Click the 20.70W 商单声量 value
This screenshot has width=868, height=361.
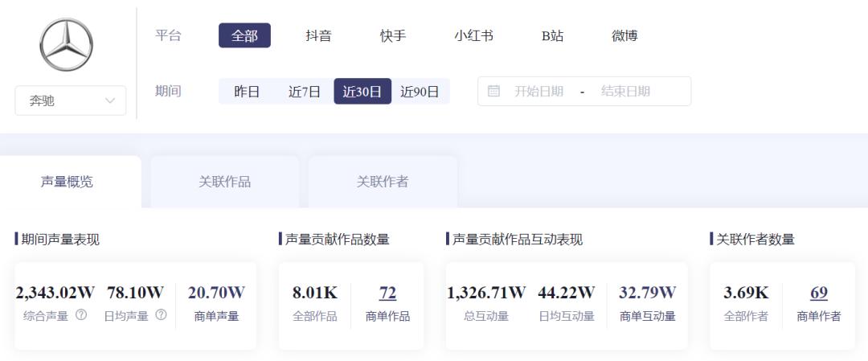216,293
